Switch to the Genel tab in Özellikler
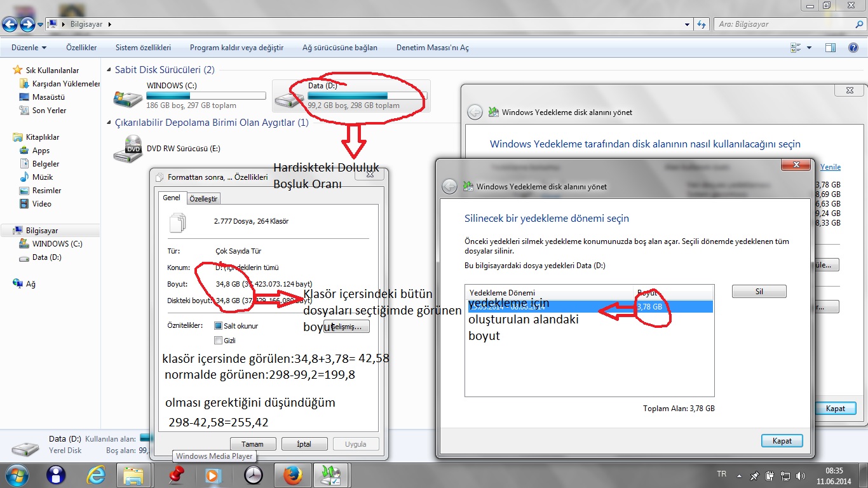This screenshot has width=868, height=488. (x=172, y=198)
